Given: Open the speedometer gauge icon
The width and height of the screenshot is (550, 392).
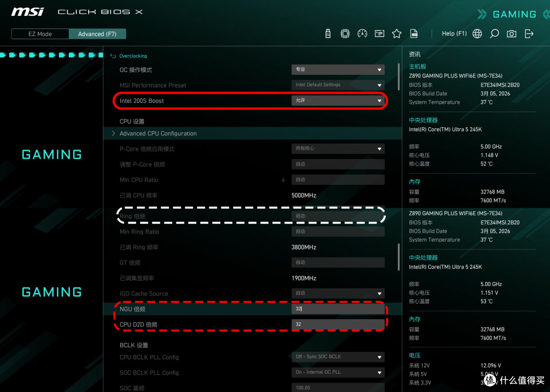Looking at the screenshot, I should (363, 34).
